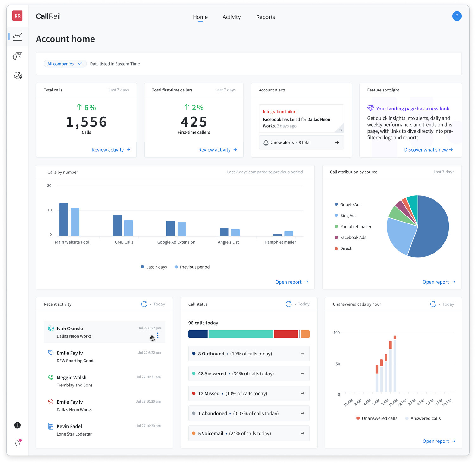
Task: Toggle the Last 7 days legend series
Action: 154,267
